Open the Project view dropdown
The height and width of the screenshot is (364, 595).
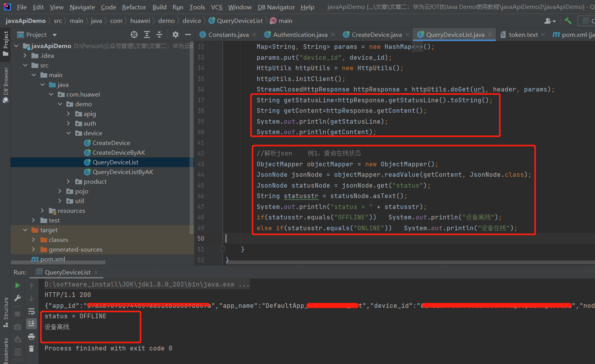pyautogui.click(x=55, y=35)
